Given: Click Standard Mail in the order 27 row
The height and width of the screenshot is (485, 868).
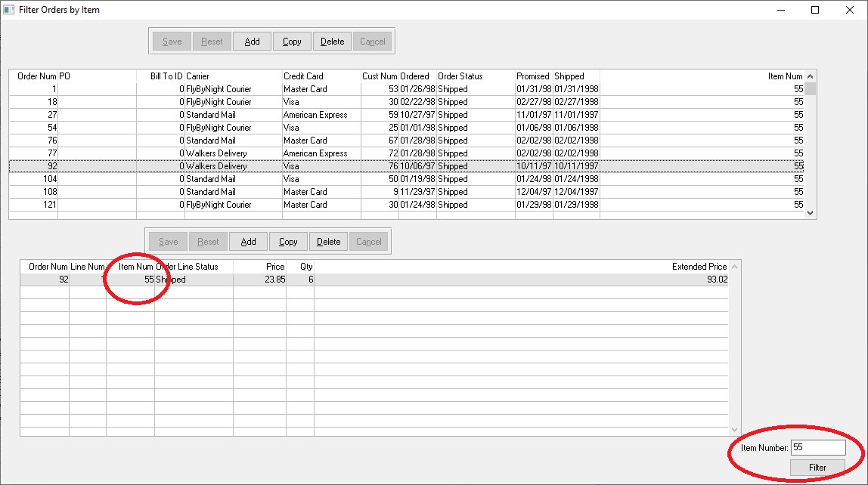Looking at the screenshot, I should 211,115.
